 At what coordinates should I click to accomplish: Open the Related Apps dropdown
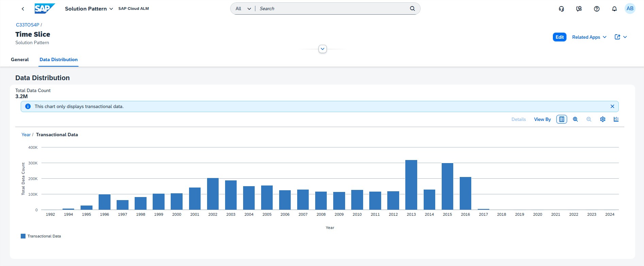click(x=589, y=37)
